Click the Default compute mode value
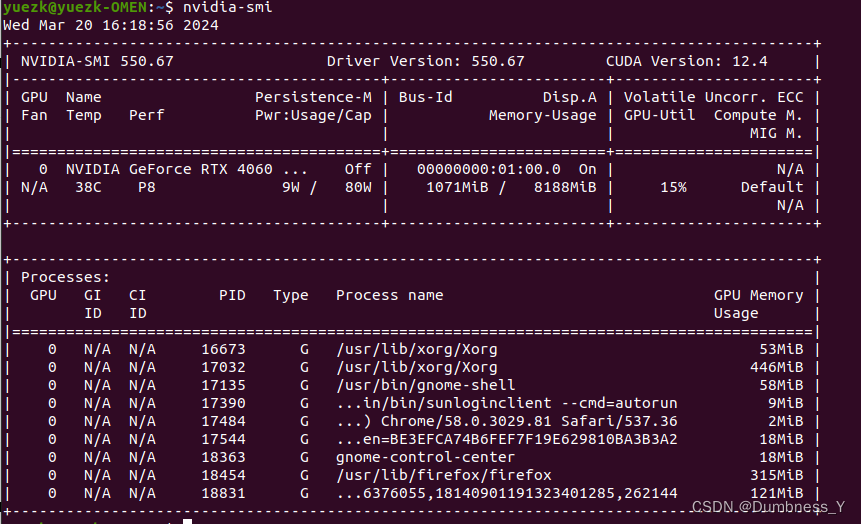Screen dimensions: 861x524 coord(772,187)
